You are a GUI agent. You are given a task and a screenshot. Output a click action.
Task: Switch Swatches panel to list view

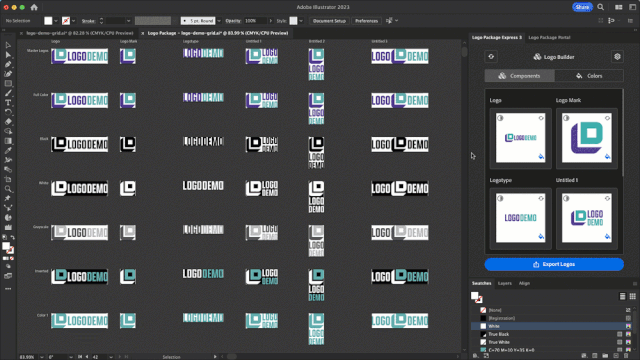pyautogui.click(x=622, y=296)
